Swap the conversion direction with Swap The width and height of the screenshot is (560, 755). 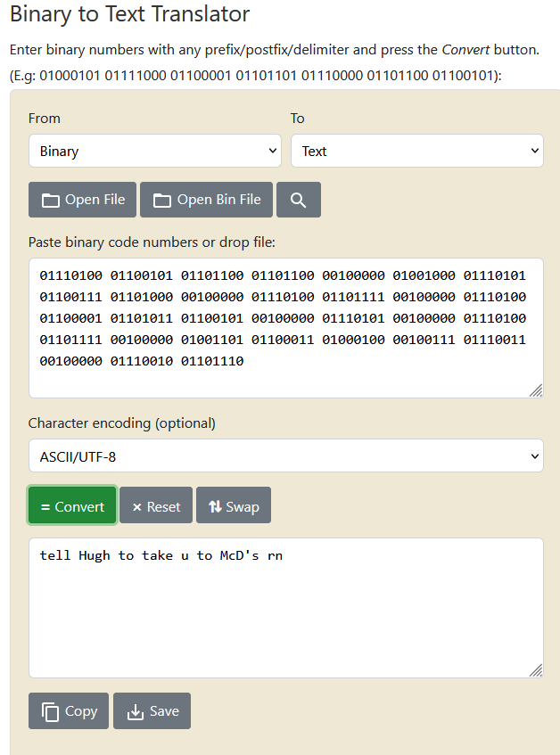(x=234, y=505)
